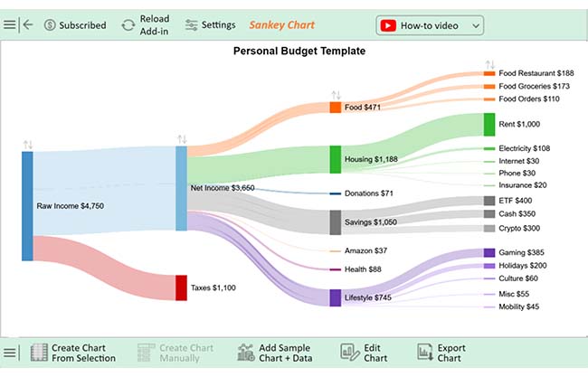Click Create Chart Manually button
The width and height of the screenshot is (588, 377).
click(x=175, y=353)
